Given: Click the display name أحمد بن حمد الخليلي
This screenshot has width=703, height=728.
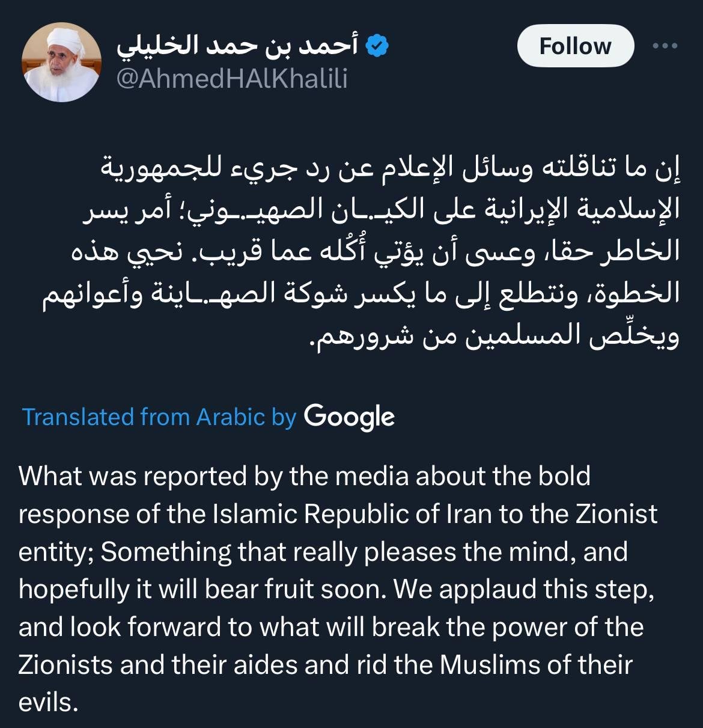Looking at the screenshot, I should [x=237, y=46].
